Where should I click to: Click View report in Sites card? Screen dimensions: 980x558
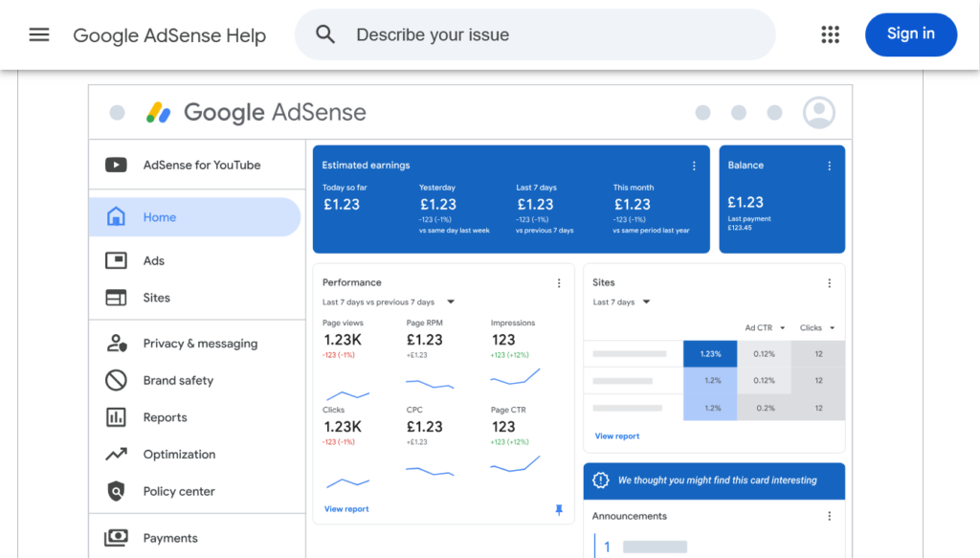tap(617, 436)
